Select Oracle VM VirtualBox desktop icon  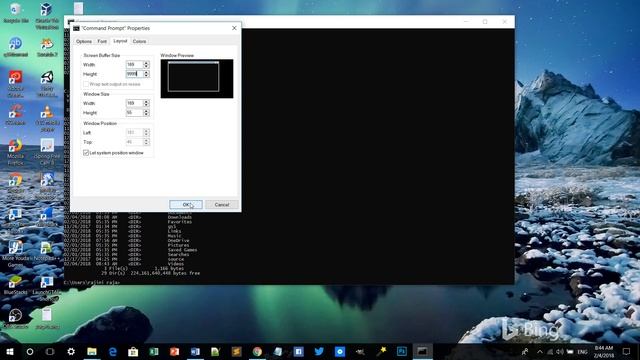[47, 16]
